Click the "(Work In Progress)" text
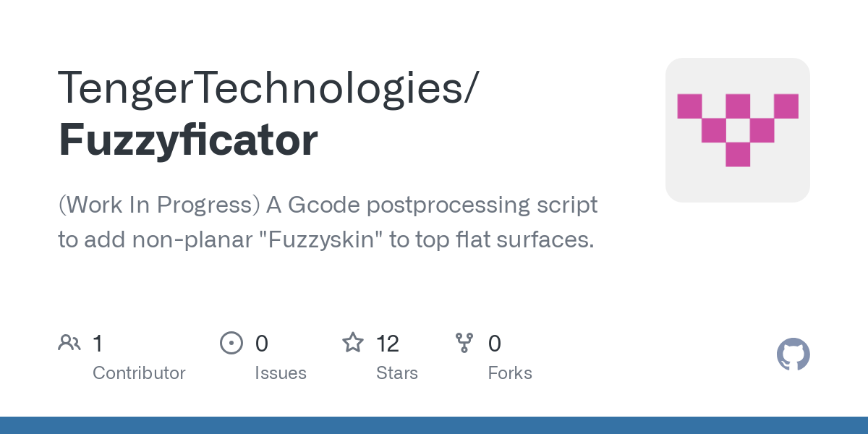 pos(159,205)
